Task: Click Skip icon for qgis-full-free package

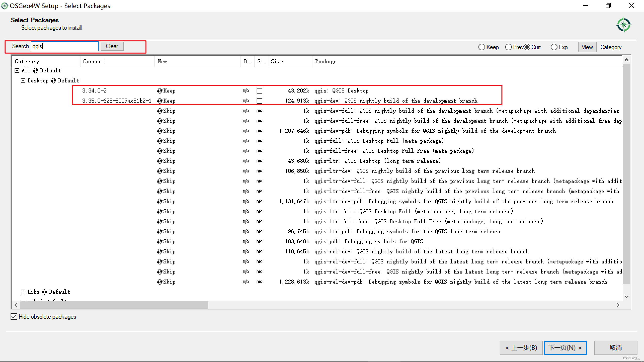Action: (159, 151)
